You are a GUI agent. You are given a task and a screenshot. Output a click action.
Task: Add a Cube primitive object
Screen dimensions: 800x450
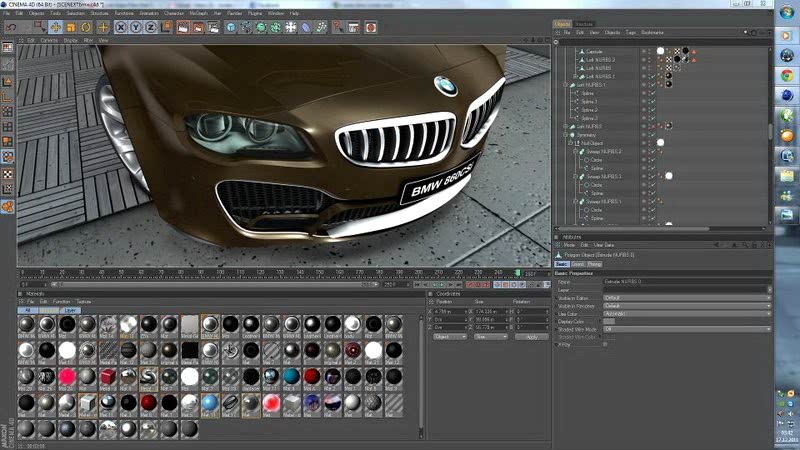(x=231, y=27)
